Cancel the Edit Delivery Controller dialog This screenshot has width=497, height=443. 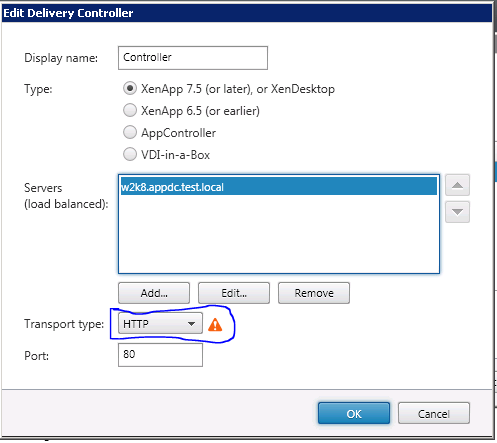(434, 413)
